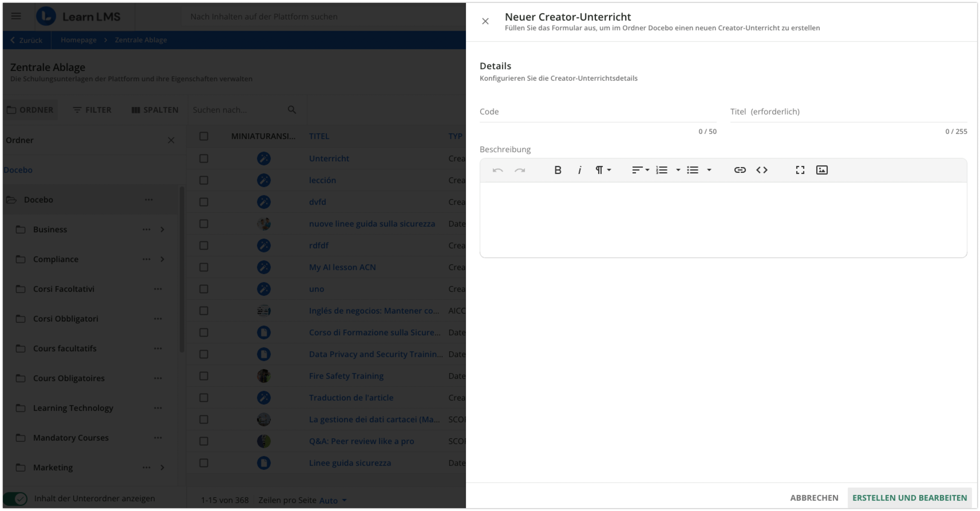Screen dimensions: 980x511
Task: Toggle fullscreen editor mode icon
Action: click(800, 170)
